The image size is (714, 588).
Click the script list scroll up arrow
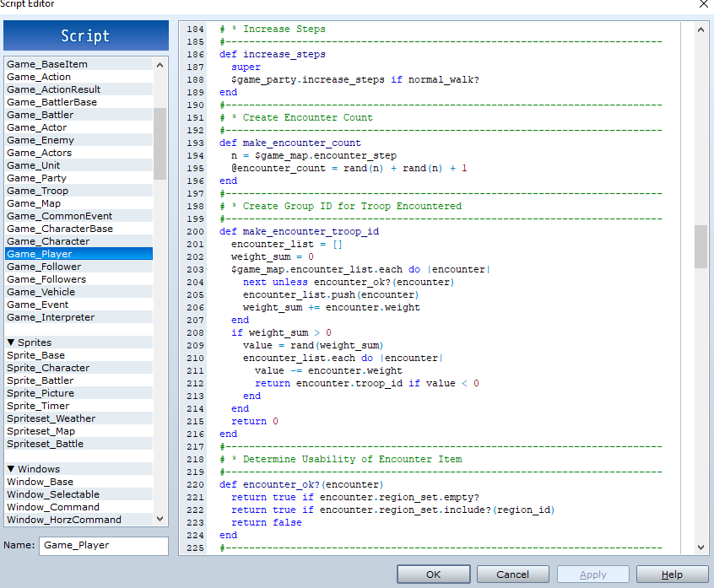coord(160,65)
